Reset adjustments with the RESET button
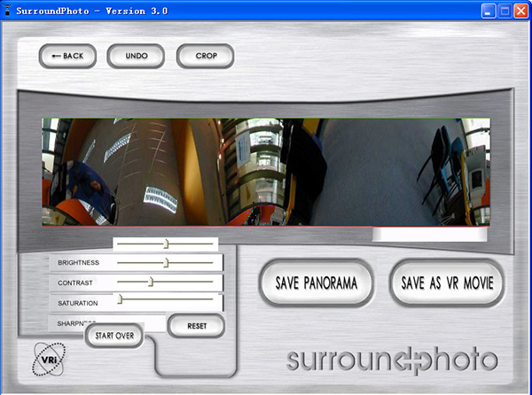The image size is (532, 395). pos(197,326)
